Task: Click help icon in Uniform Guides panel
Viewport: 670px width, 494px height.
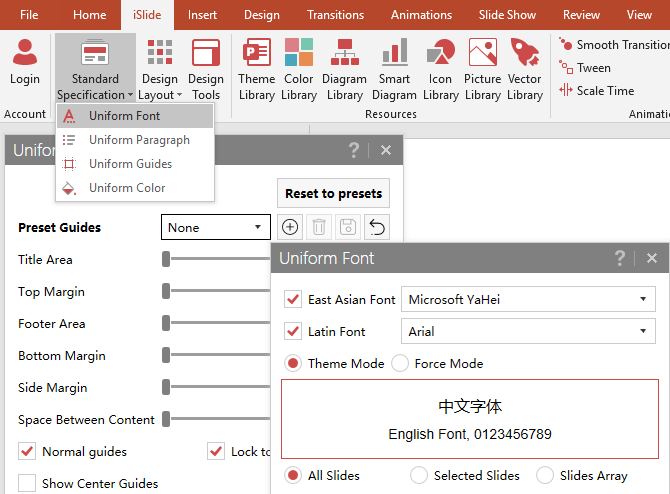Action: (354, 150)
